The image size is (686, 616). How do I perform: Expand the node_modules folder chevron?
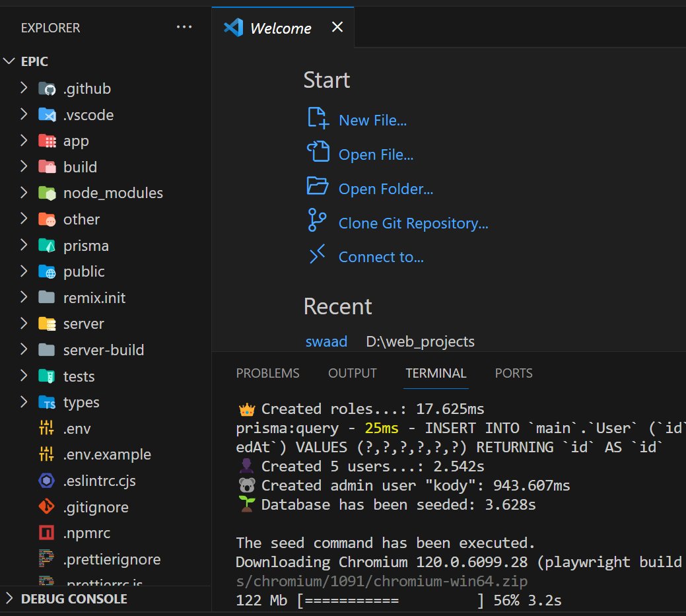coord(24,193)
